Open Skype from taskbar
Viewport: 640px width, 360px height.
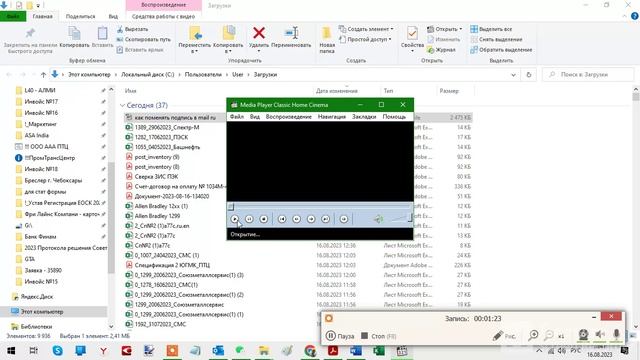click(58, 351)
